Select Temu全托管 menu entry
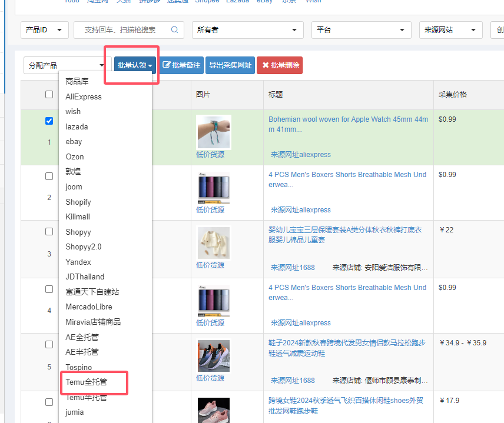The height and width of the screenshot is (423, 504). pyautogui.click(x=87, y=382)
